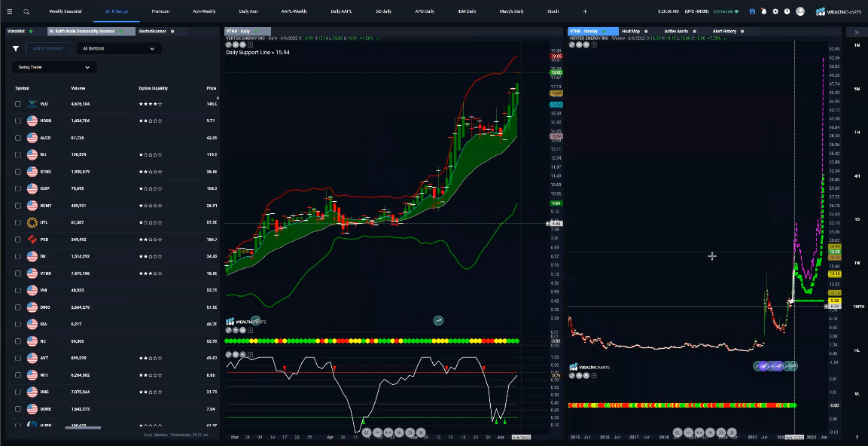Click the Connected status indicator
Image resolution: width=868 pixels, height=446 pixels.
pos(726,11)
